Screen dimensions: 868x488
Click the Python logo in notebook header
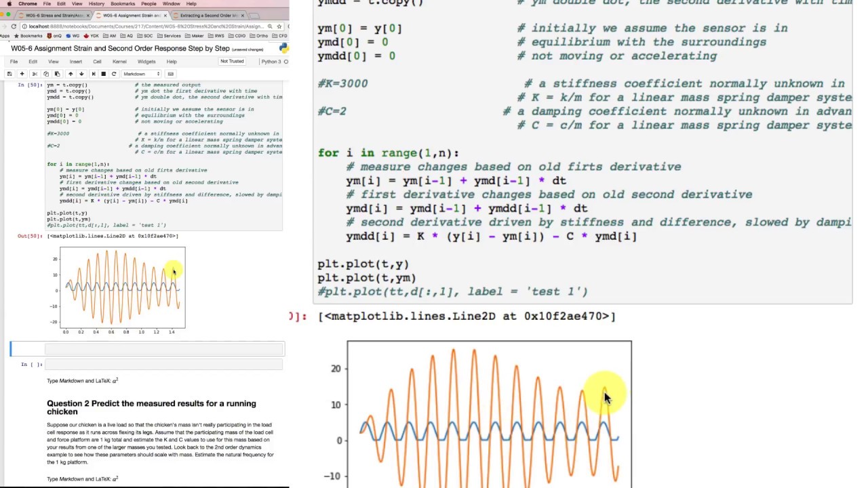[283, 48]
